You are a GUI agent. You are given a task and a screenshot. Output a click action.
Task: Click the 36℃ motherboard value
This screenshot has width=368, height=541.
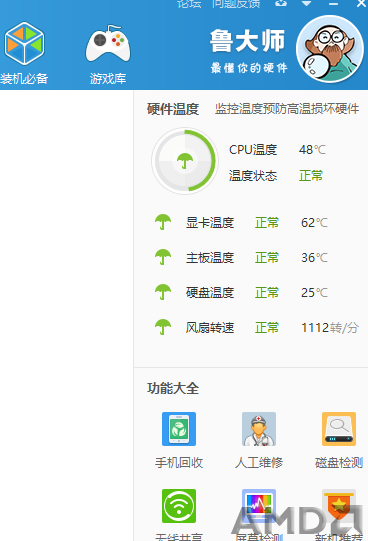point(314,258)
